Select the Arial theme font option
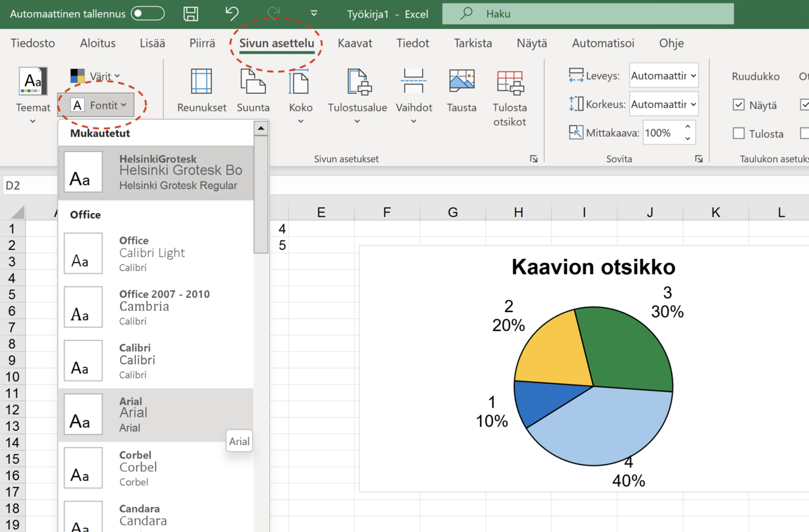The image size is (809, 532). [x=156, y=415]
